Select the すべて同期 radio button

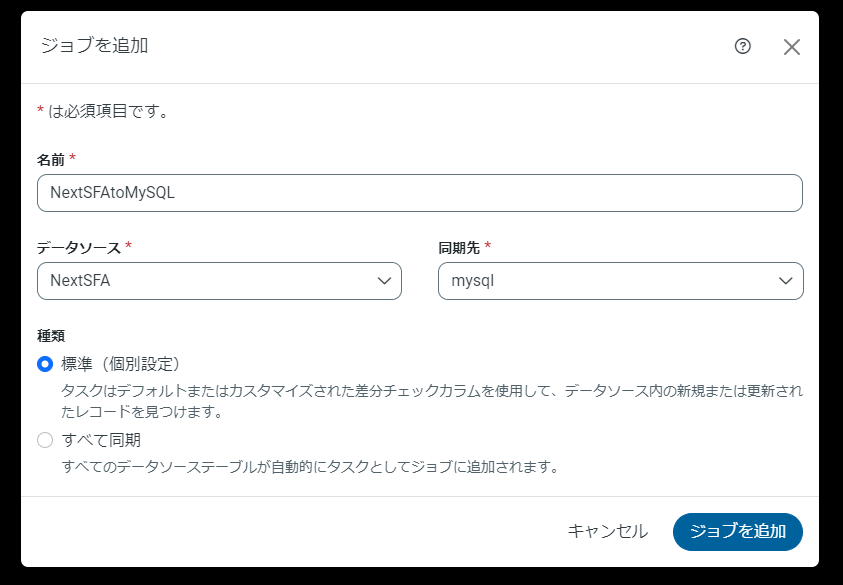45,440
